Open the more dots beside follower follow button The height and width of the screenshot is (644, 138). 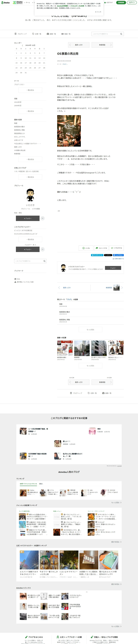tap(43, 249)
